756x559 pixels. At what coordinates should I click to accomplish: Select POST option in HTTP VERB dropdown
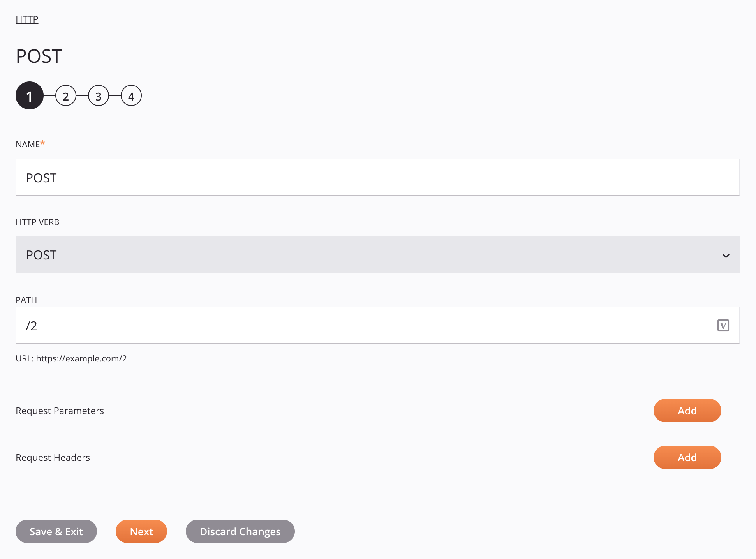point(378,254)
